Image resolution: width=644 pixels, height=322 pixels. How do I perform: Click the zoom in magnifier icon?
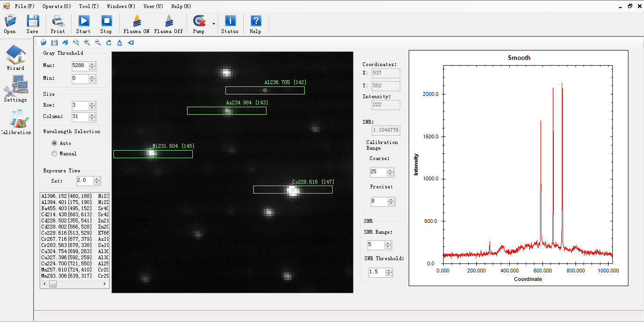87,42
